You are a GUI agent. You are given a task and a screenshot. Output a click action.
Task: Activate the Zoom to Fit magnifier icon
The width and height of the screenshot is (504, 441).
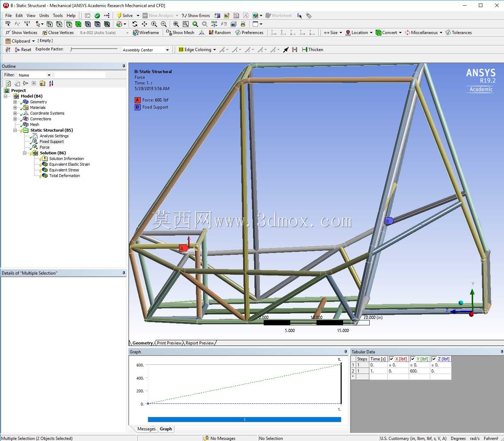pyautogui.click(x=176, y=24)
